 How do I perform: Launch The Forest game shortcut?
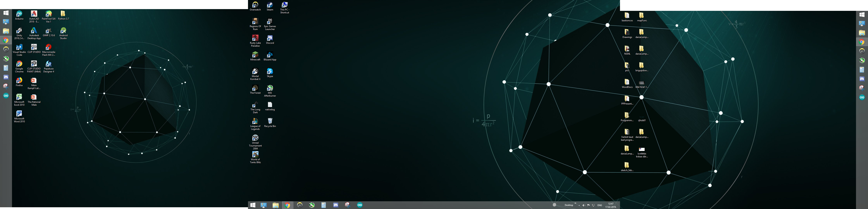[x=255, y=90]
